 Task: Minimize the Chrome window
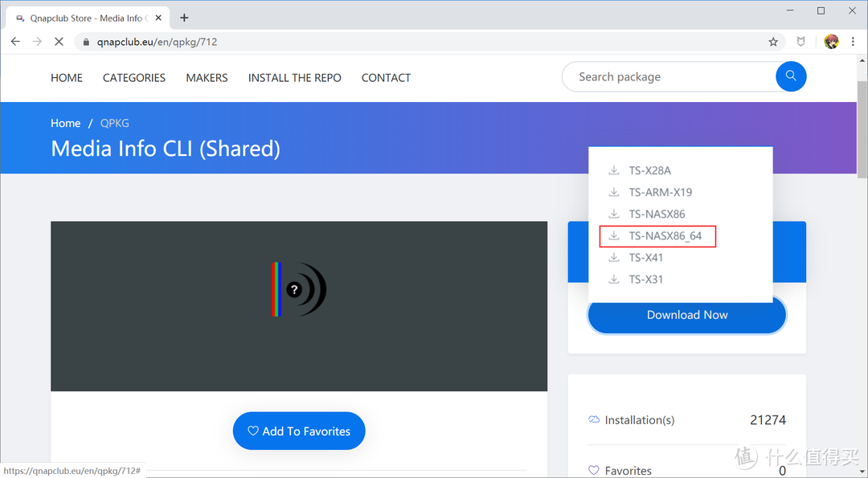pos(790,10)
